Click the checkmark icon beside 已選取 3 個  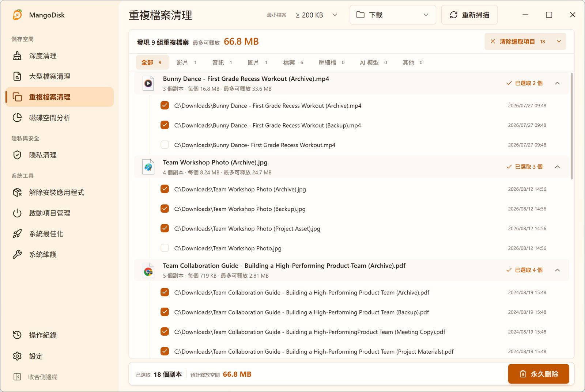point(509,167)
